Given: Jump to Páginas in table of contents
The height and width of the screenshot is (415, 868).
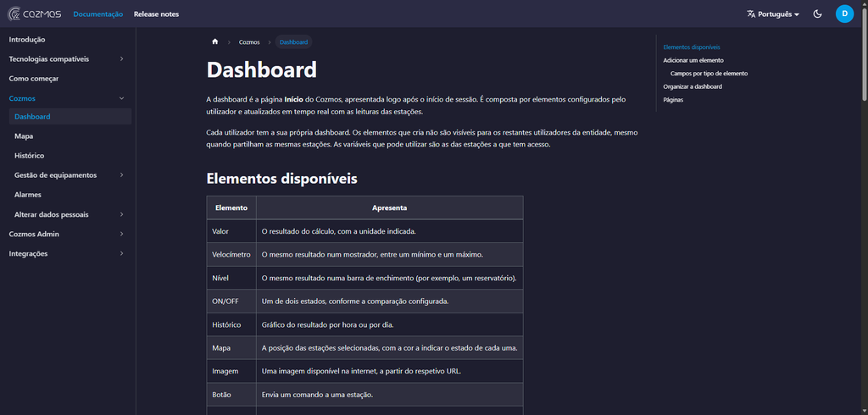Looking at the screenshot, I should pos(673,100).
